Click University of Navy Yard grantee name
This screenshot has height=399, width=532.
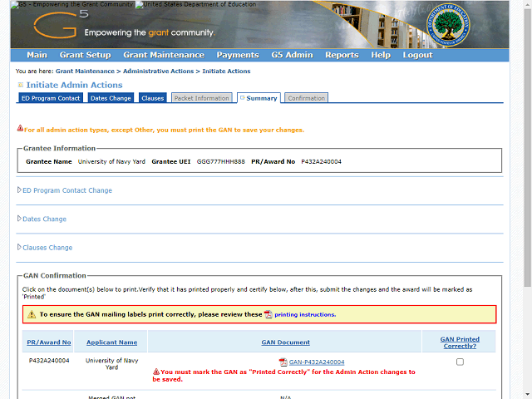click(x=111, y=162)
